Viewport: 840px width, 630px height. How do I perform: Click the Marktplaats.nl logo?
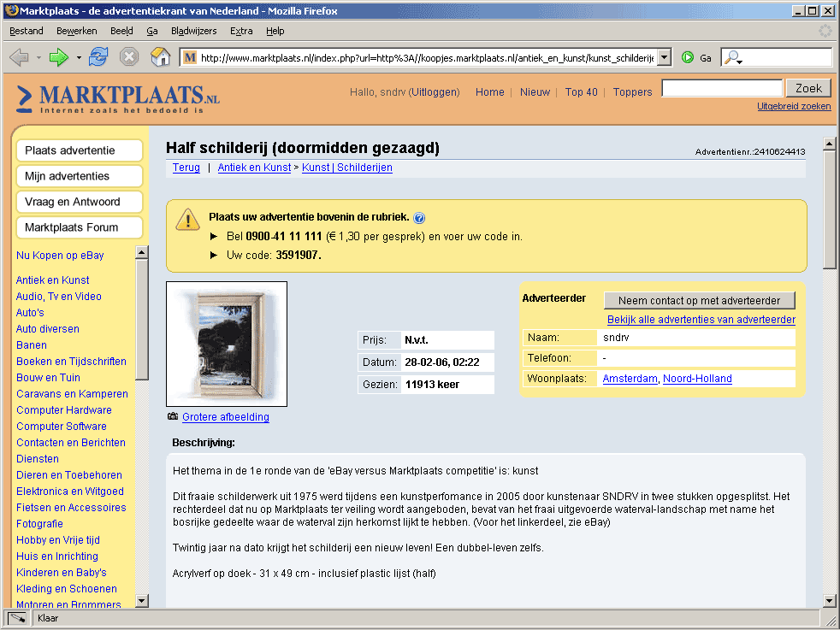pyautogui.click(x=118, y=99)
